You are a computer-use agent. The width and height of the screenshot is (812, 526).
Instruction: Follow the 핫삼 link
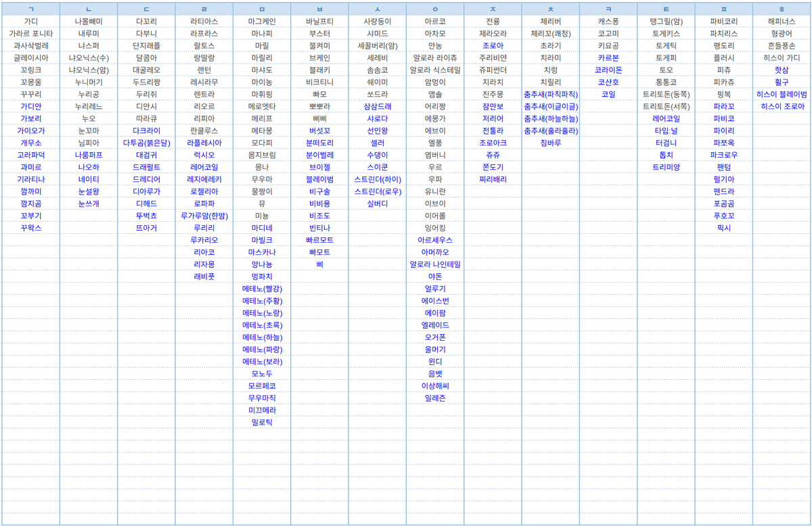coord(782,70)
